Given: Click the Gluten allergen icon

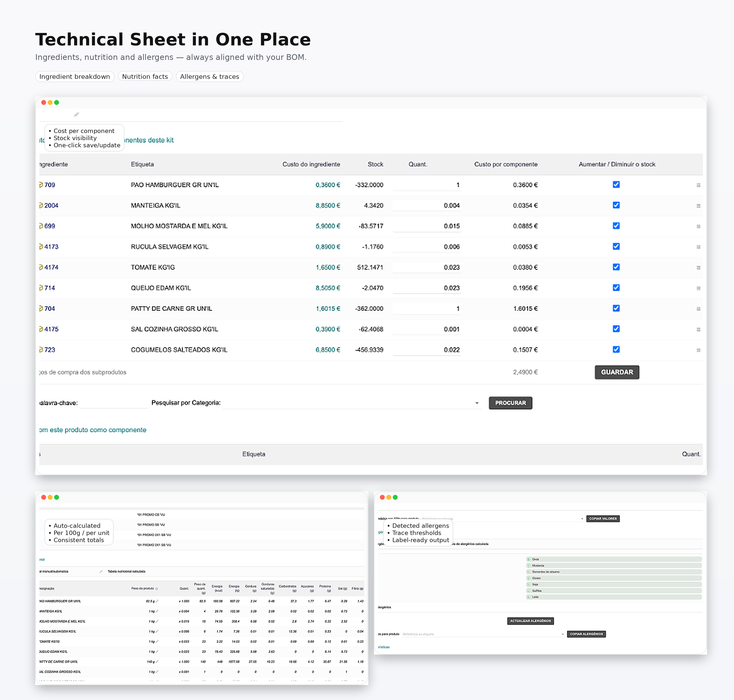Looking at the screenshot, I should click(x=528, y=578).
